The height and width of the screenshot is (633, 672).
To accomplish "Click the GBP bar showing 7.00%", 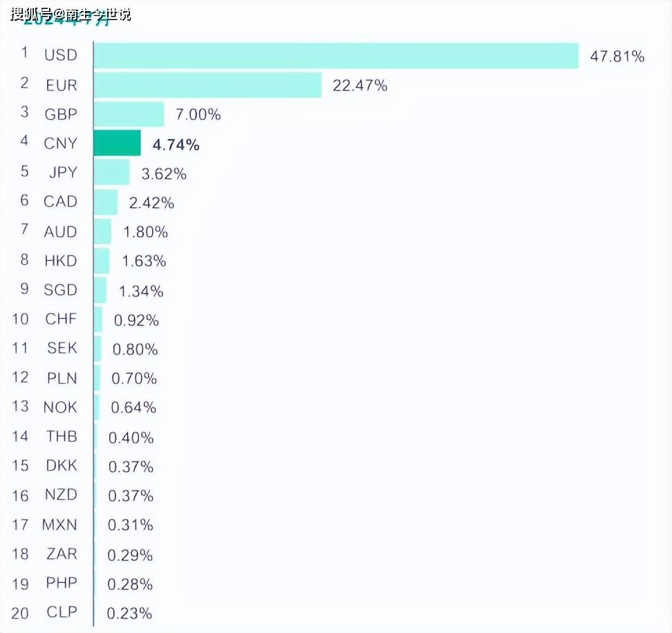I will 129,114.
